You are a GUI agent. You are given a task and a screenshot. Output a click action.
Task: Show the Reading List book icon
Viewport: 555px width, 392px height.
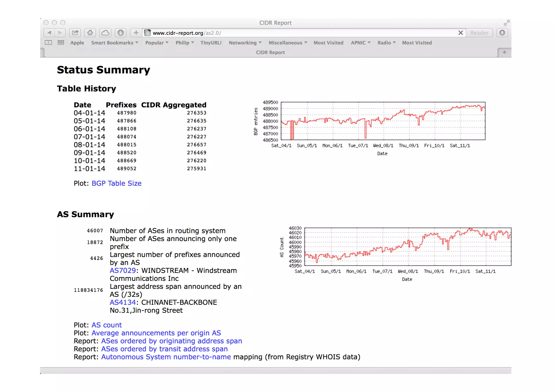(x=49, y=43)
